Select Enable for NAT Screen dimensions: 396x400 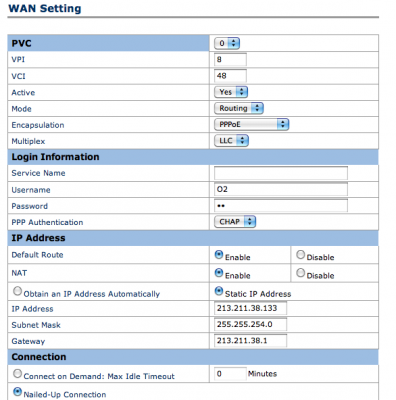click(219, 273)
